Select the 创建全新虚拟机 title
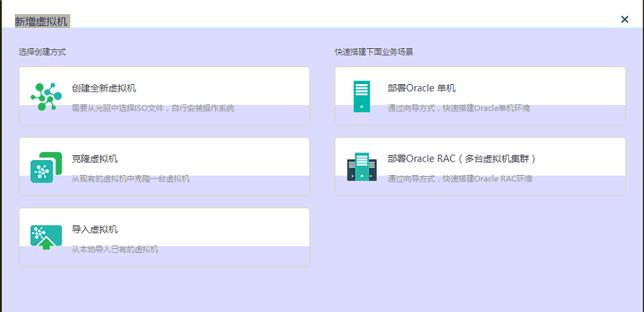Viewport: 644px width, 312px height. click(x=104, y=88)
